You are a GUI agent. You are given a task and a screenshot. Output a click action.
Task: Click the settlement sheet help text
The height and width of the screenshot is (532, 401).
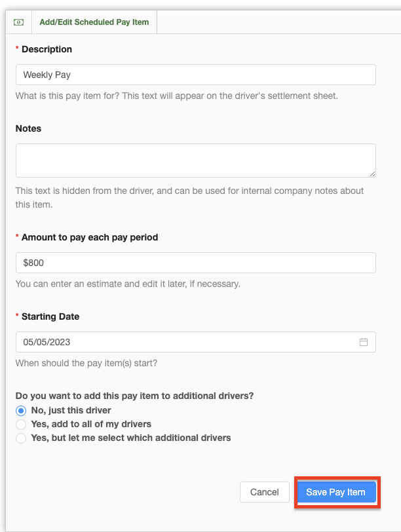tap(176, 96)
